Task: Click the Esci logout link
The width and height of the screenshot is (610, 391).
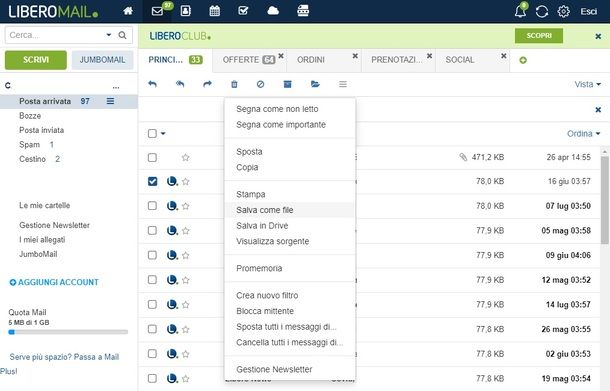Action: (588, 11)
